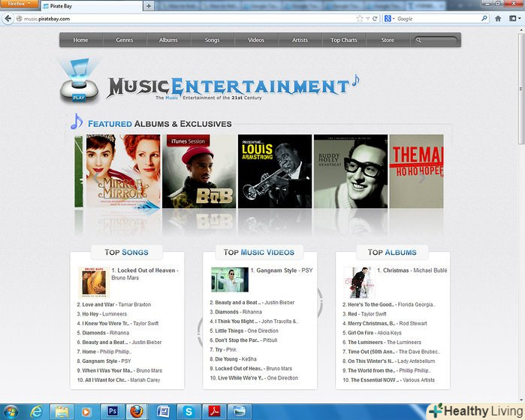Click the vertical page scrollbar thumb
The height and width of the screenshot is (420, 525).
[521, 89]
